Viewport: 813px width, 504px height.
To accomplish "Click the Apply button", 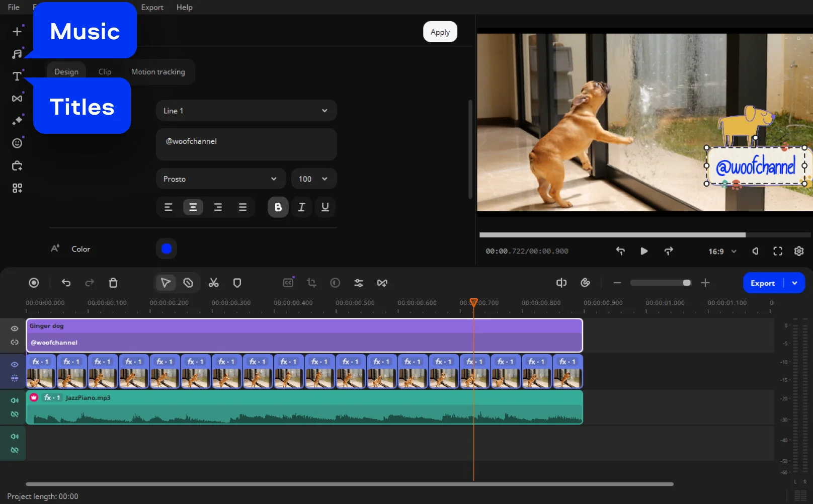I will [440, 32].
